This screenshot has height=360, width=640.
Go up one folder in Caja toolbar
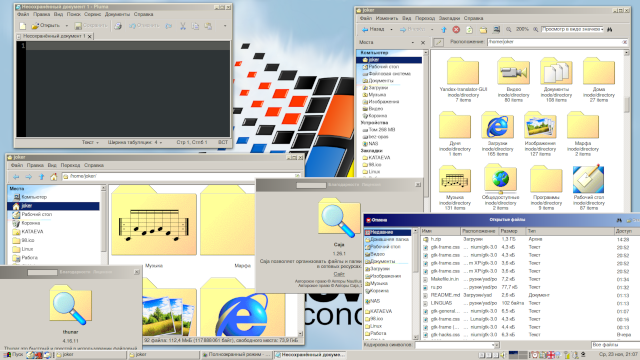[444, 29]
